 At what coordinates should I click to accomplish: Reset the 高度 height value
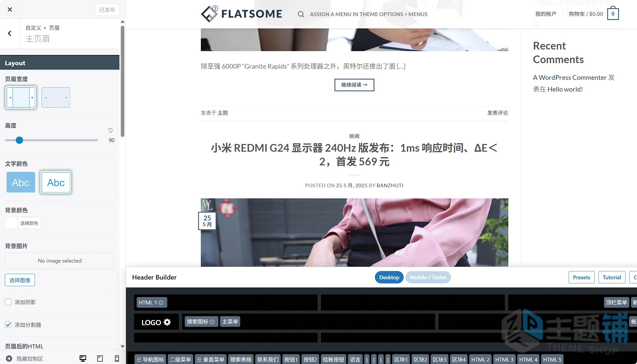coord(110,130)
